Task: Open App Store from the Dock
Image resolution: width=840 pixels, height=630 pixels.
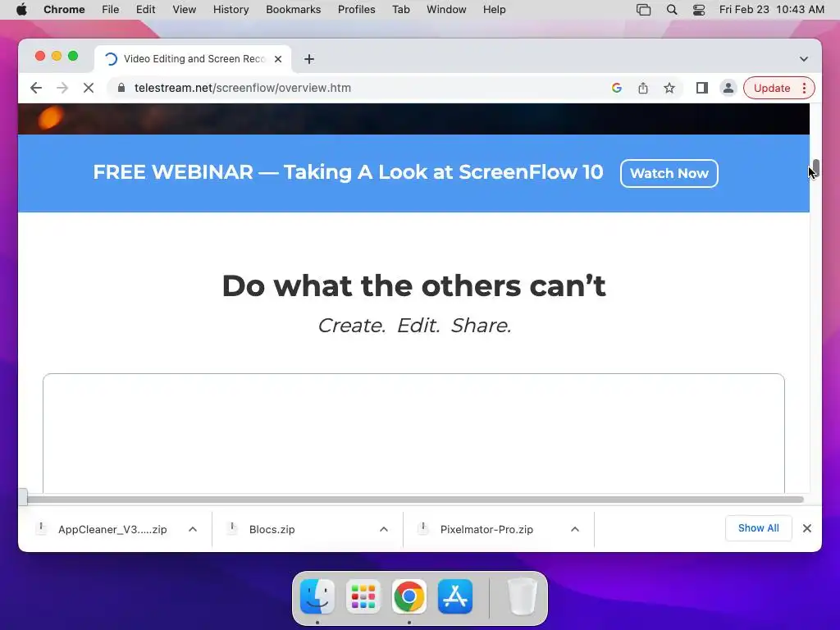Action: click(455, 596)
